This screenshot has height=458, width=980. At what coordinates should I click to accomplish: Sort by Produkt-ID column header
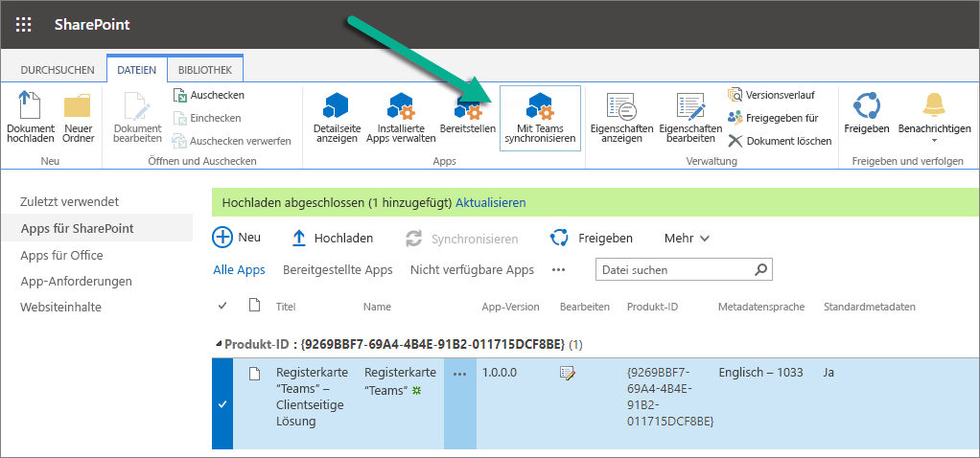pyautogui.click(x=652, y=307)
